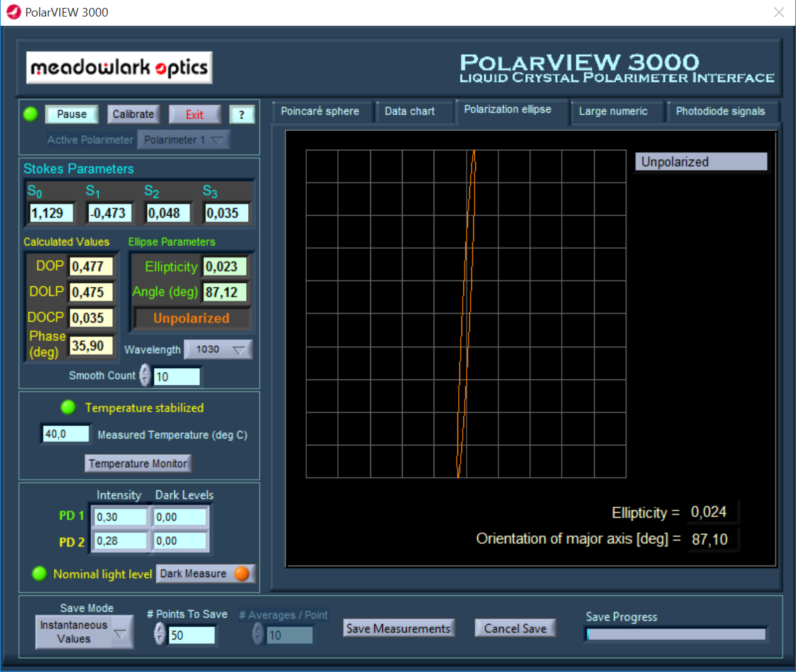Open the Wavelength 1030 dropdown
Viewport: 796px width, 672px height.
point(218,349)
